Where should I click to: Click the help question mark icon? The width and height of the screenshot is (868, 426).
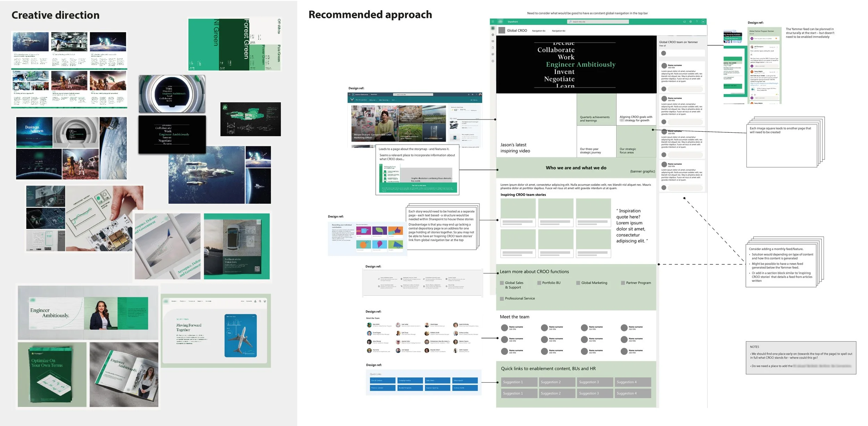click(696, 22)
